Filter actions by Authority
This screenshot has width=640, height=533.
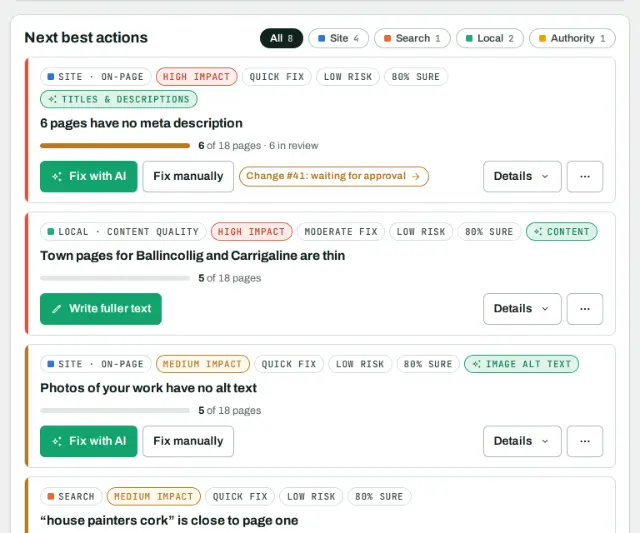coord(572,38)
